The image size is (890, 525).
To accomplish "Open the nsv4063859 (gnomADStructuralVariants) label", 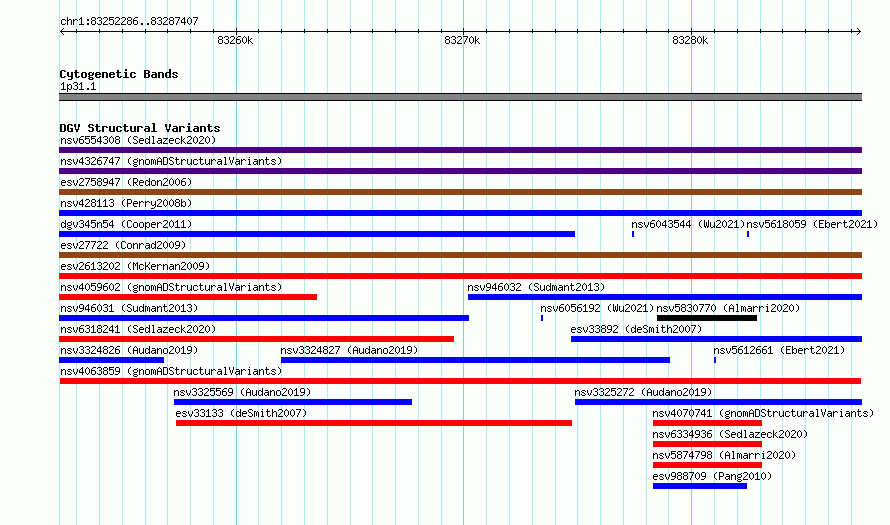I will 171,371.
